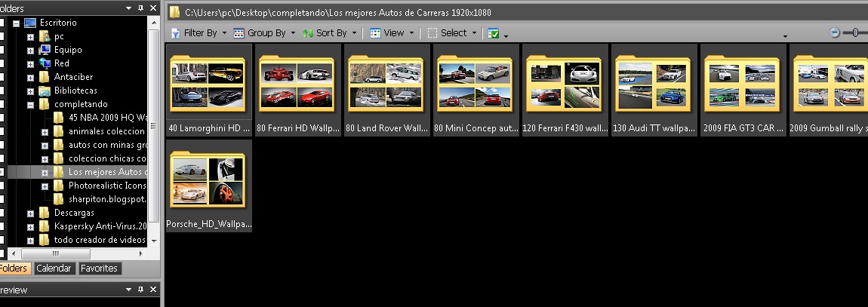Viewport: 868px width, 307px height.
Task: Click the Antaciber folder icon
Action: 45,77
